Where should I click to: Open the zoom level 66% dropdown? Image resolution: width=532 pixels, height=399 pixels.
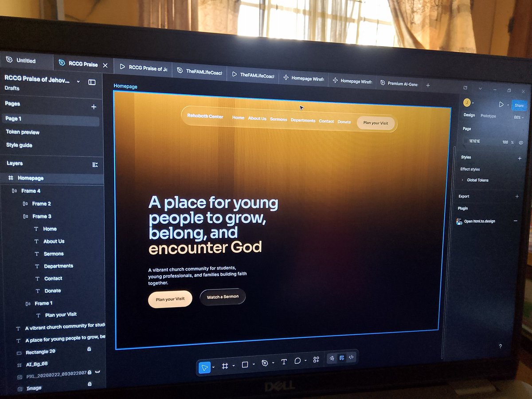click(x=518, y=117)
